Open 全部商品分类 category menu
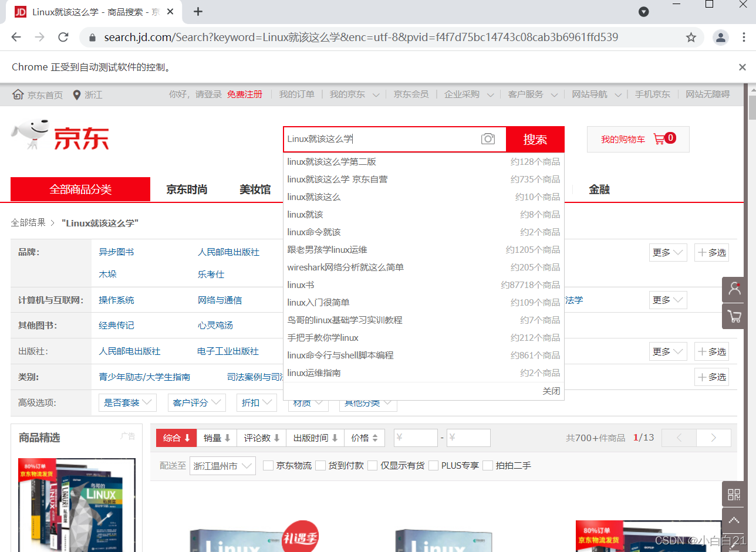 [x=80, y=189]
